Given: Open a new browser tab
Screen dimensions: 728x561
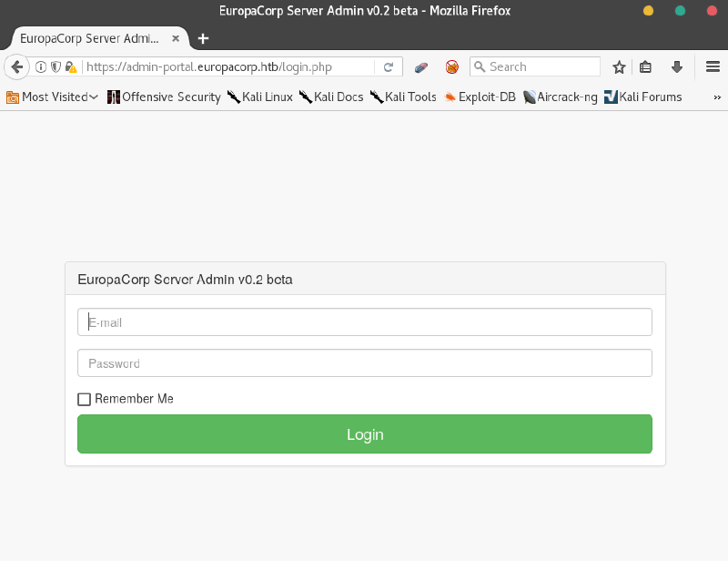Looking at the screenshot, I should coord(202,38).
